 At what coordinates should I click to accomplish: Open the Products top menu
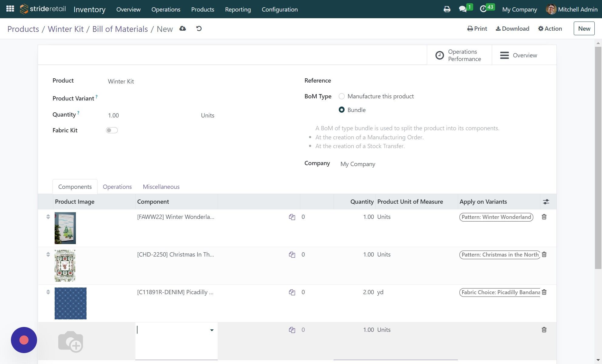click(x=202, y=9)
